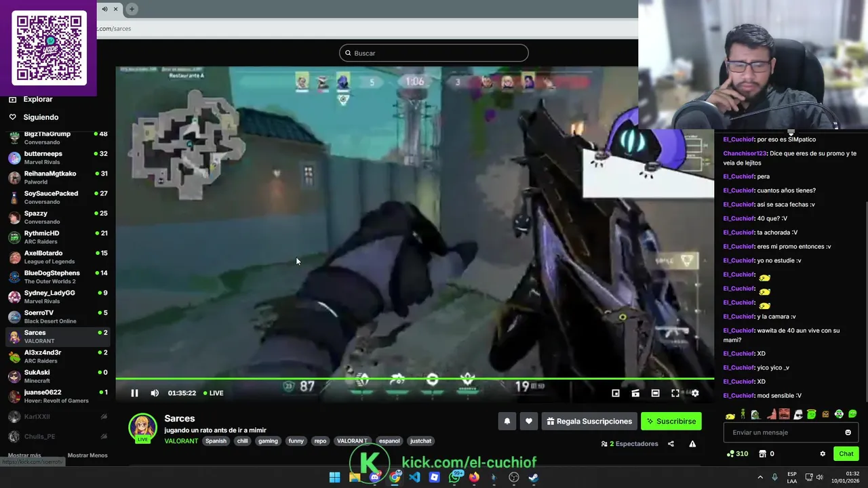Open OBS Studio from the taskbar
The image size is (868, 488).
tap(514, 477)
